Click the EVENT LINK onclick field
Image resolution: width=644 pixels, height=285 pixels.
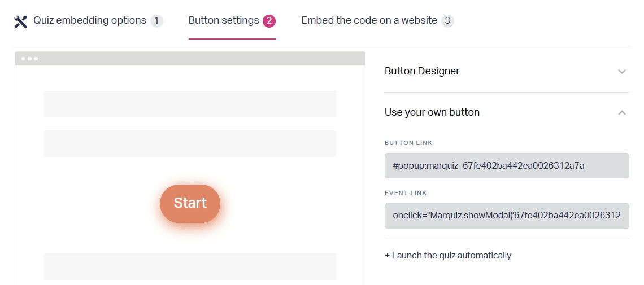click(x=507, y=216)
